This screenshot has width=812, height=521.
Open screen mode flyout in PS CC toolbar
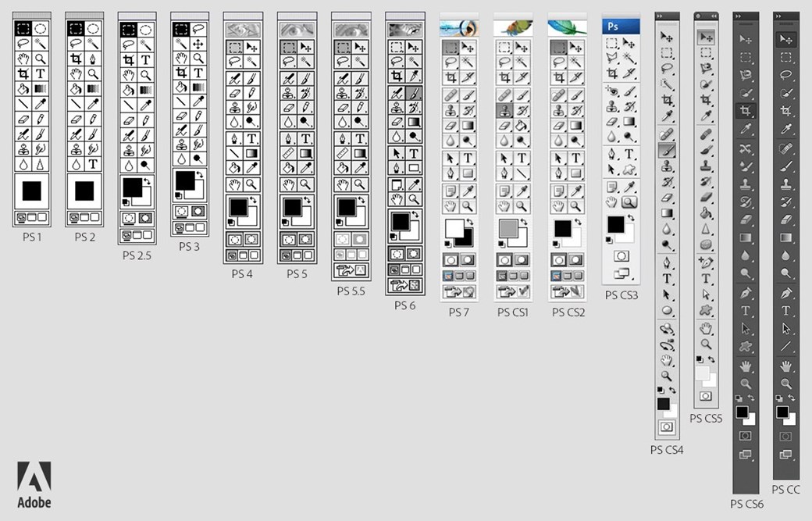point(785,455)
